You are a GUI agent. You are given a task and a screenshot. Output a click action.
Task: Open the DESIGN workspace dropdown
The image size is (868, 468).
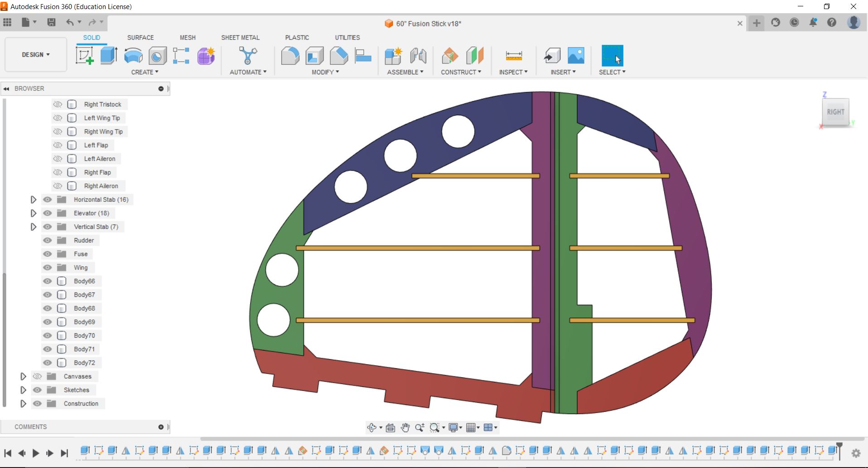click(x=36, y=54)
